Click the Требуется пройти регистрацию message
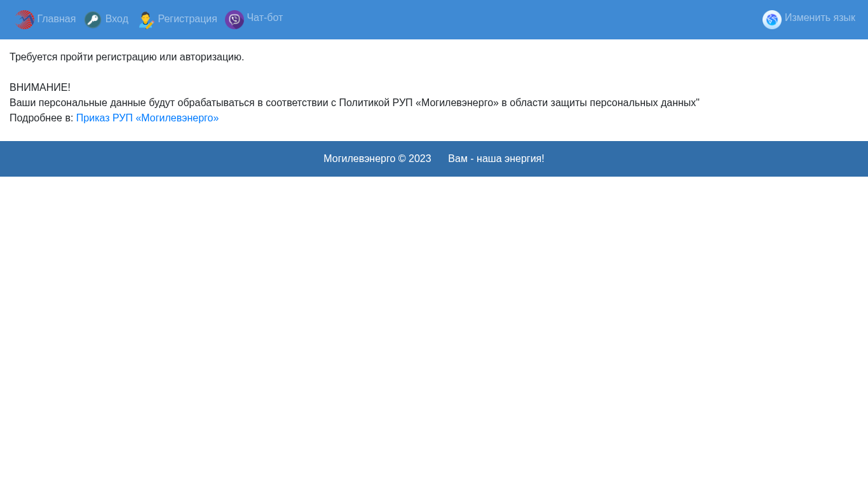868x488 pixels. coord(127,57)
